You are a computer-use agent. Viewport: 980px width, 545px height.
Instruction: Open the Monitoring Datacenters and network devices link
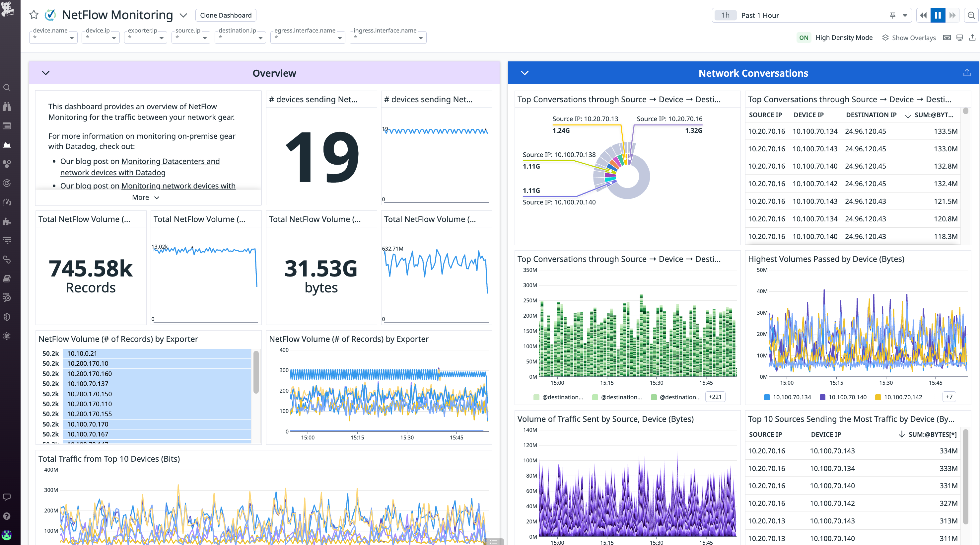[170, 161]
